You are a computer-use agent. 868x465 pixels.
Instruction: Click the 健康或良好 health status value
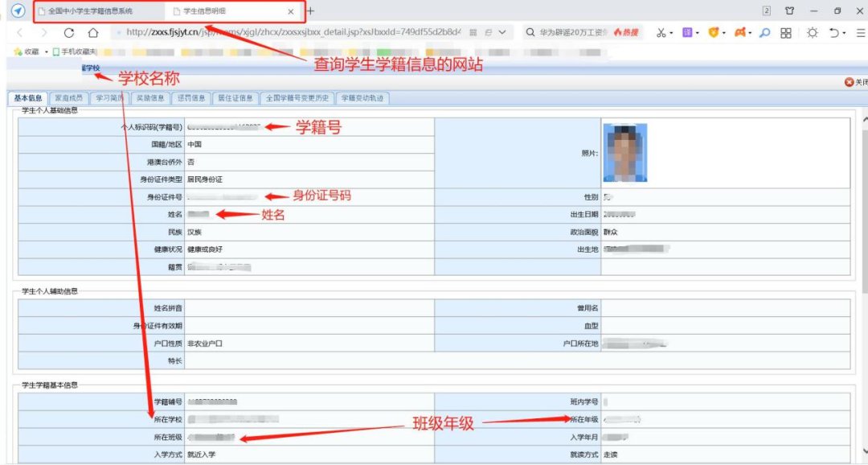205,250
